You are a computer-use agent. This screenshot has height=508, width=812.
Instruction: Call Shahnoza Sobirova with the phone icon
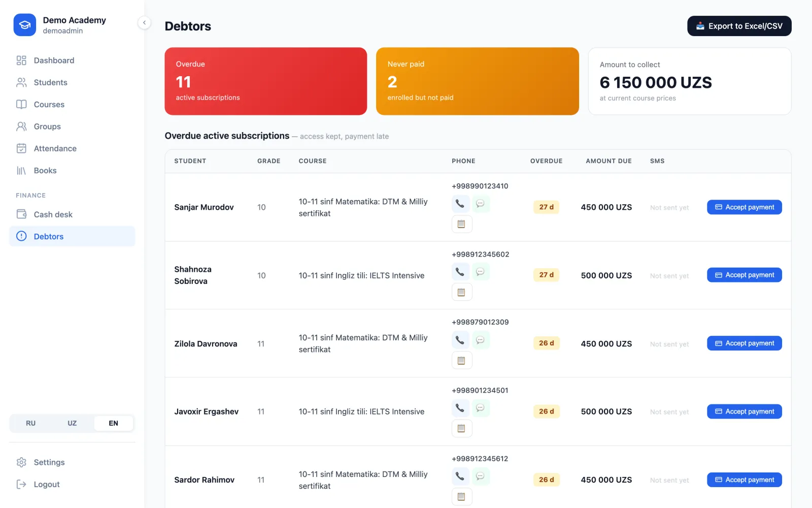[x=460, y=272]
